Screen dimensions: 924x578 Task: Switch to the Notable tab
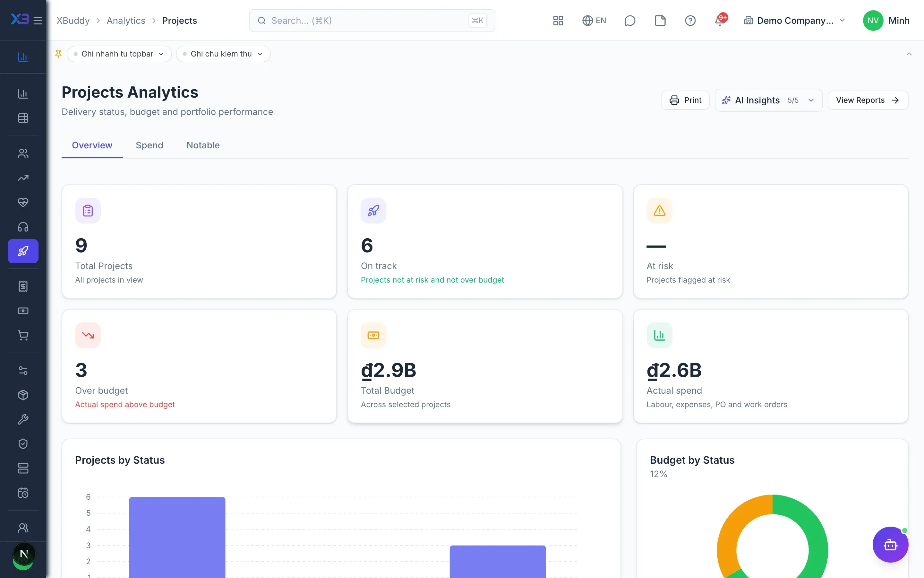[x=203, y=145]
